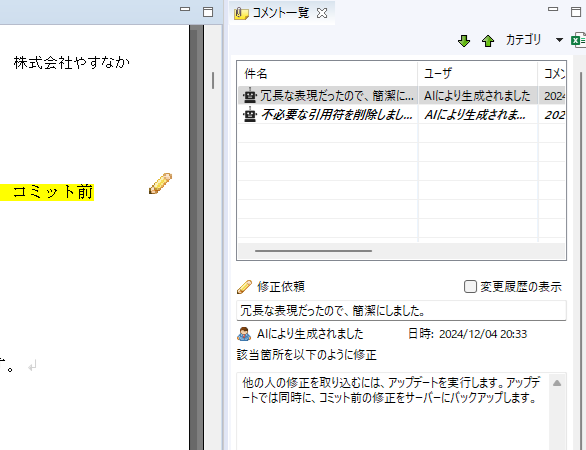This screenshot has width=586, height=450.
Task: Click the robot icon on first comment row
Action: click(x=250, y=95)
